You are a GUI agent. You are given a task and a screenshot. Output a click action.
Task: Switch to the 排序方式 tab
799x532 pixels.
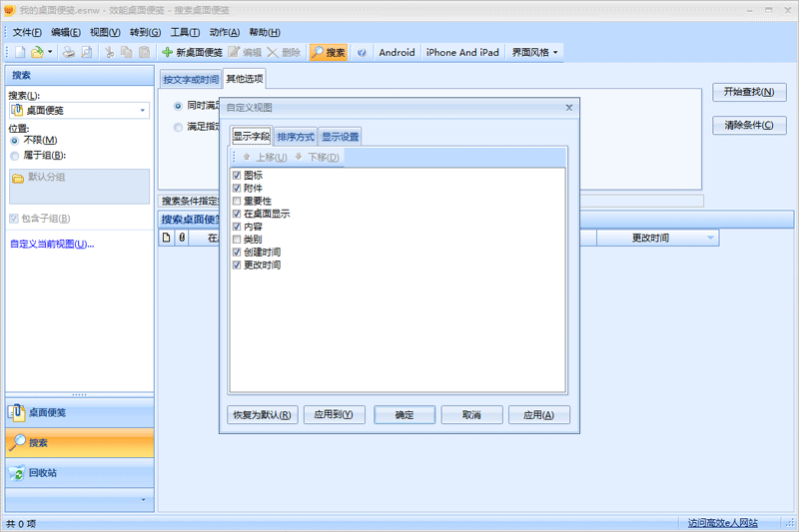pos(296,137)
